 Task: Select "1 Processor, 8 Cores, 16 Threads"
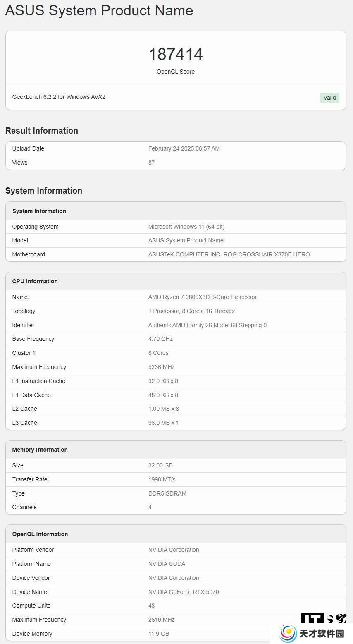click(x=191, y=311)
